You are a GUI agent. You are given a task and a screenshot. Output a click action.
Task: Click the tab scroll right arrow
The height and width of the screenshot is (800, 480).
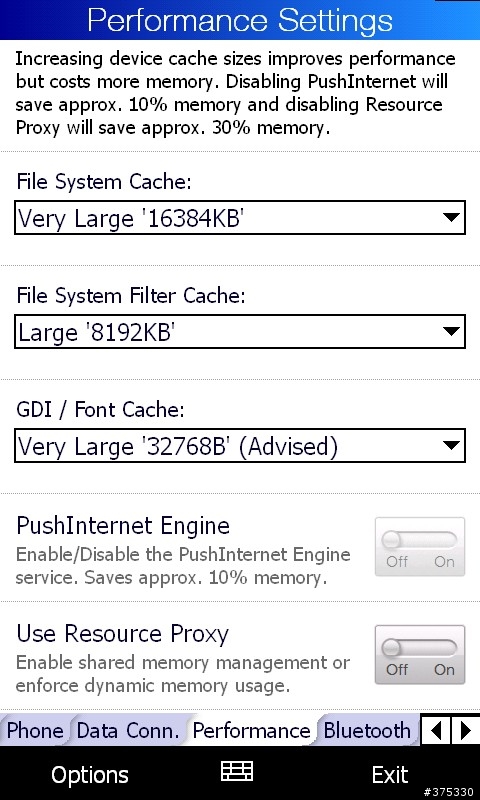pos(465,731)
